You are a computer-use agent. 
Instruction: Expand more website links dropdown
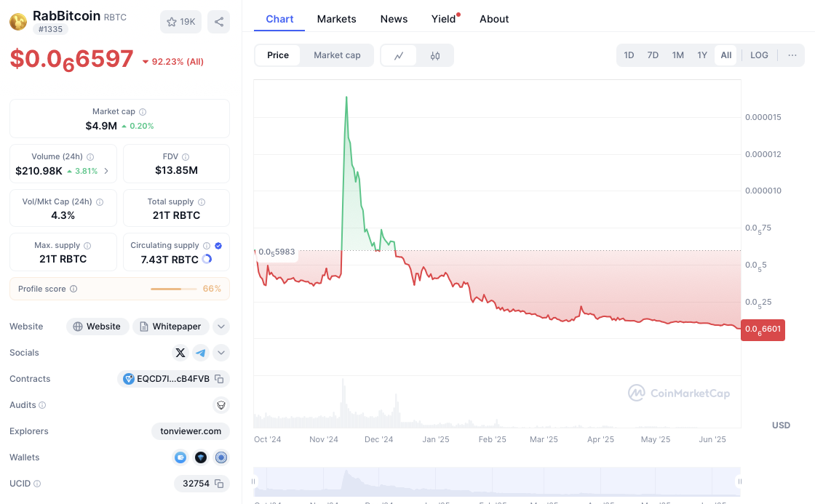tap(221, 327)
